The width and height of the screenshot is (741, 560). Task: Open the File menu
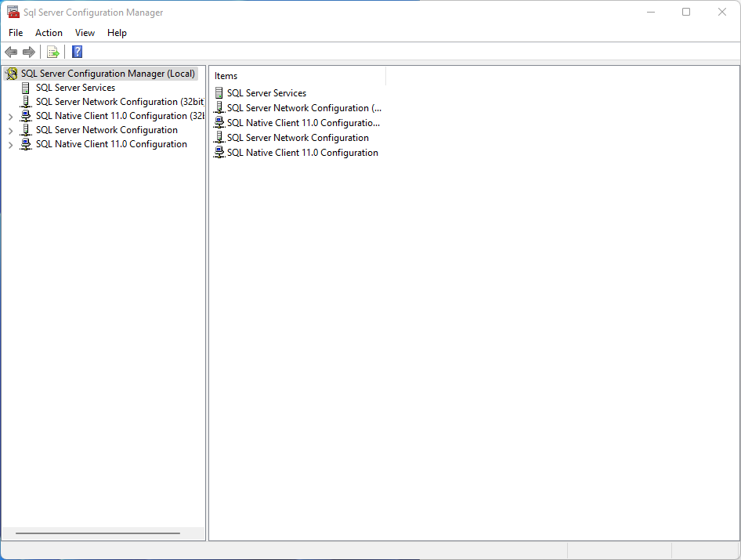[16, 33]
